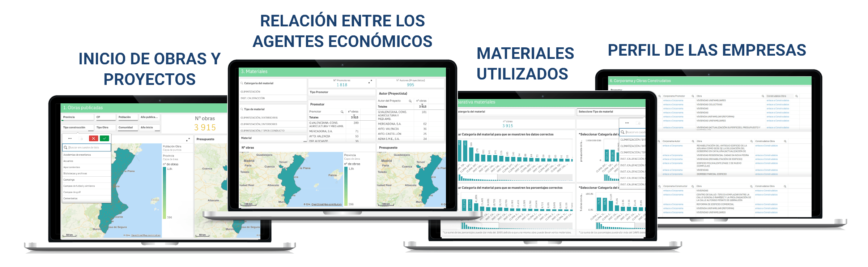Select Bibliotecas y archivos in the list
The width and height of the screenshot is (868, 267).
click(x=86, y=173)
